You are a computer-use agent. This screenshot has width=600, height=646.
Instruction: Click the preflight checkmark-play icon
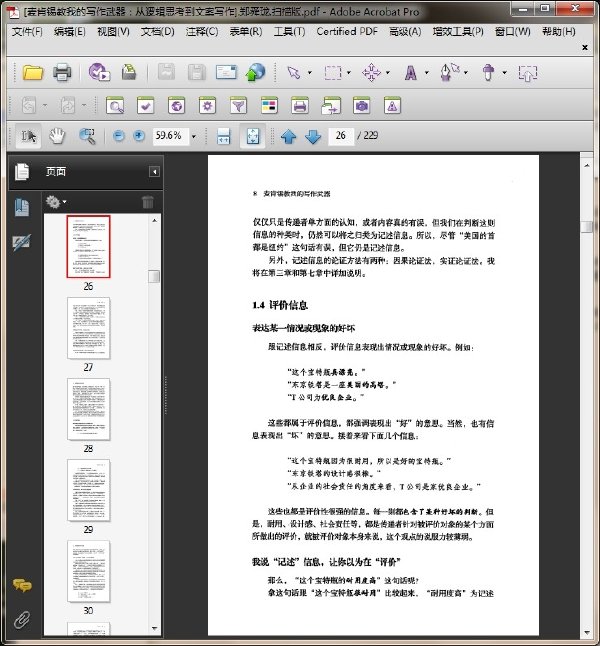[x=99, y=72]
